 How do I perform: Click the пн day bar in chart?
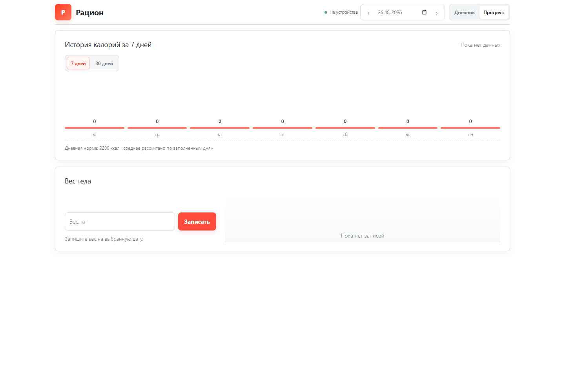click(470, 128)
